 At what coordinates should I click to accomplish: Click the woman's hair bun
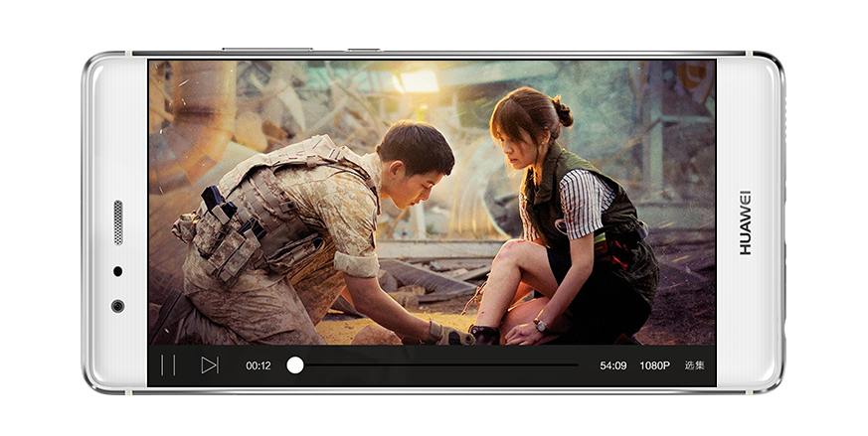click(x=563, y=111)
